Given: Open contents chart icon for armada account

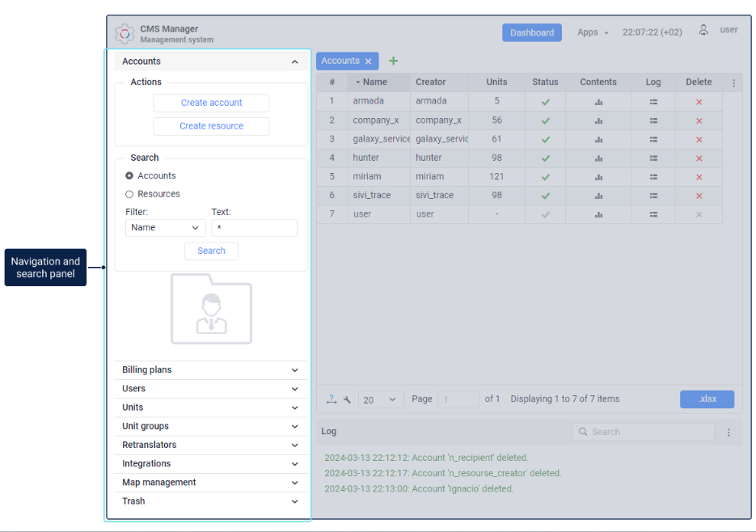Looking at the screenshot, I should [x=598, y=102].
